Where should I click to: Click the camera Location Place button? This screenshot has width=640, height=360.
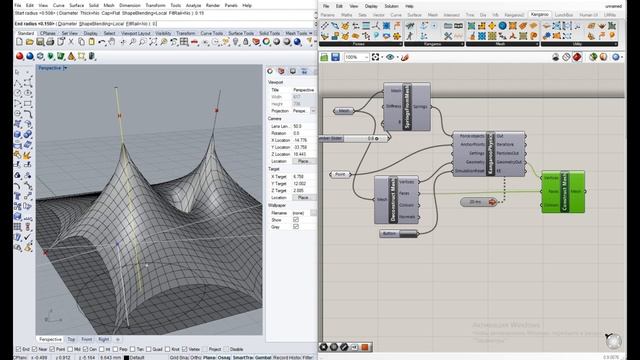303,161
